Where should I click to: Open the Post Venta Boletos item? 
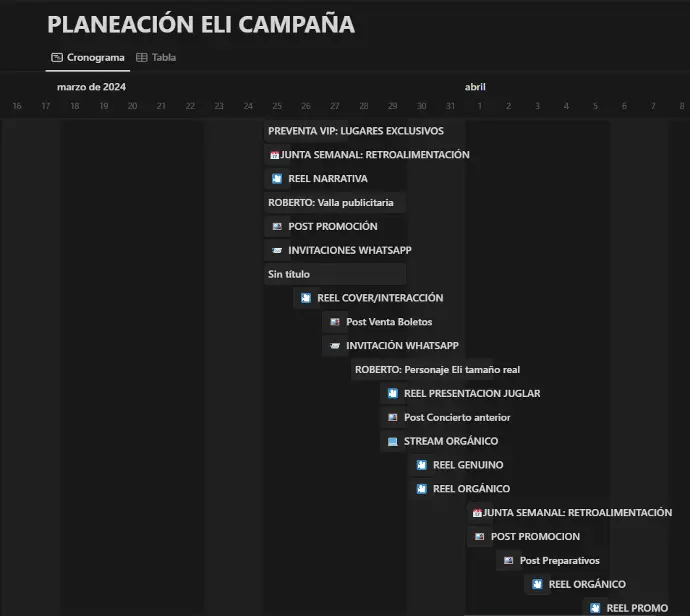[378, 322]
